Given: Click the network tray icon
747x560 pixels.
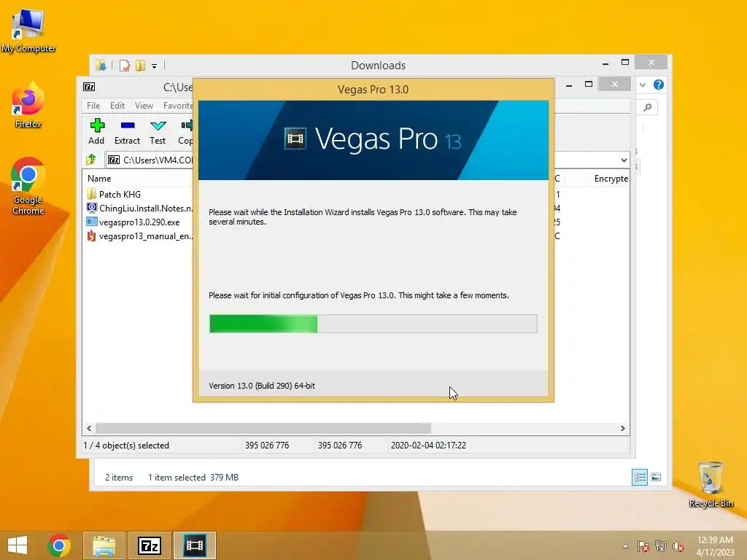Looking at the screenshot, I should click(661, 546).
